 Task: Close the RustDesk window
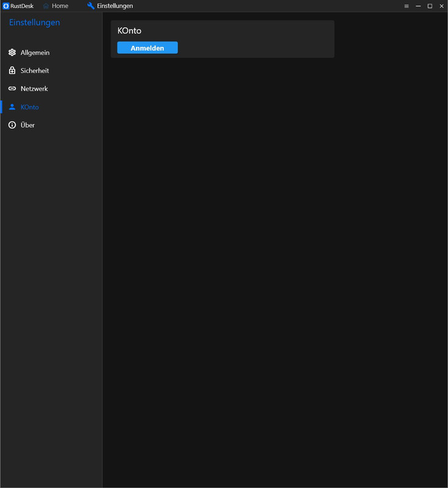coord(441,6)
